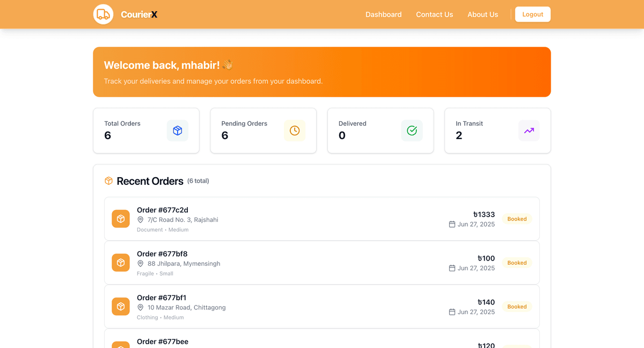The image size is (644, 348).
Task: Click the CourierX truck logo icon
Action: click(x=103, y=15)
